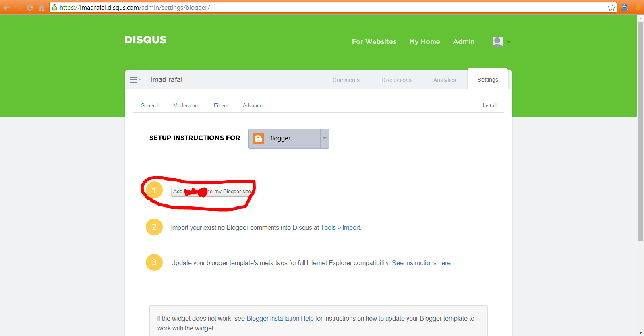Click the imad rafai site name
Viewport: 644px width, 336px height.
(167, 80)
